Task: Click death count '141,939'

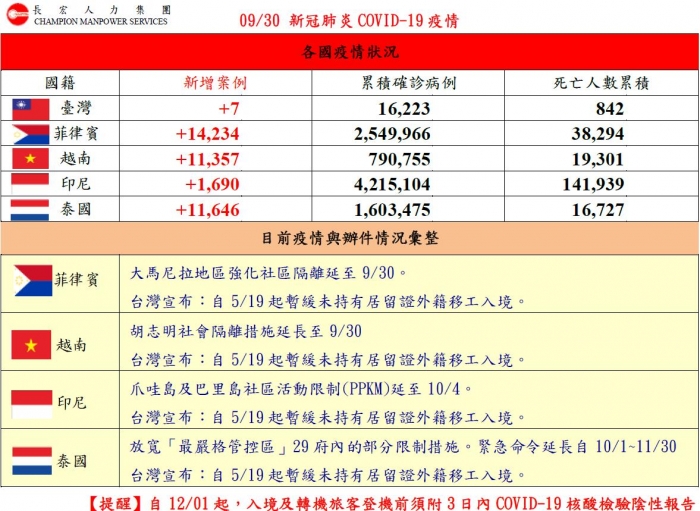Action: [593, 184]
